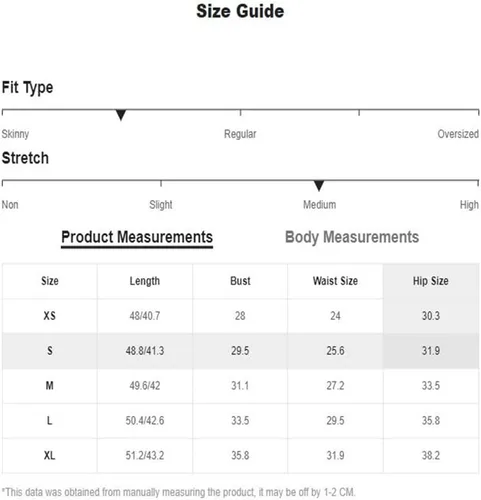
Task: Select the Product Measurements tab
Action: point(137,238)
